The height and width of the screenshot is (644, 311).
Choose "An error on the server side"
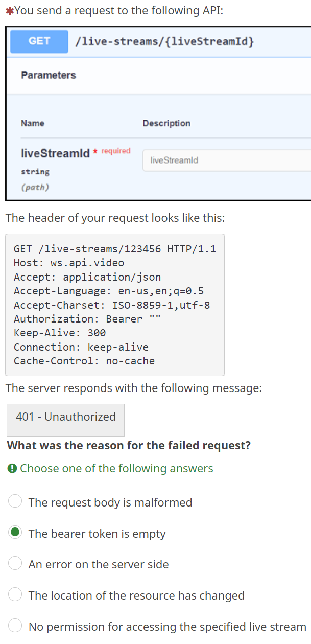tap(15, 564)
